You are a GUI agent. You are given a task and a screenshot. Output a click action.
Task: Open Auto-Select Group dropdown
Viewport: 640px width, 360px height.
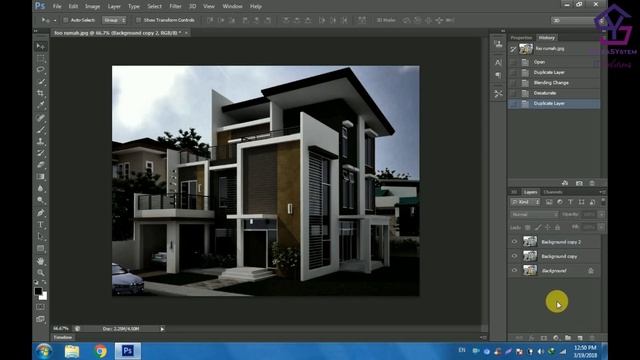114,20
